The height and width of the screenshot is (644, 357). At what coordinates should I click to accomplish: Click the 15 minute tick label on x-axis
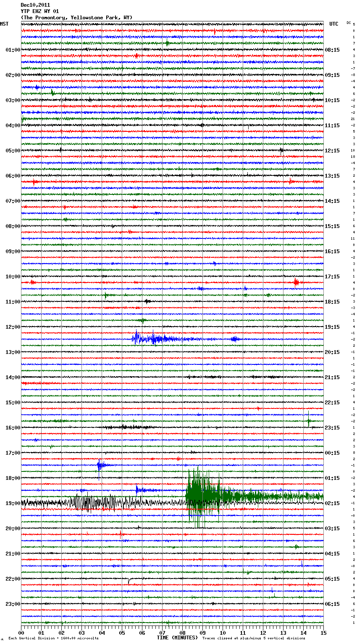[323, 633]
